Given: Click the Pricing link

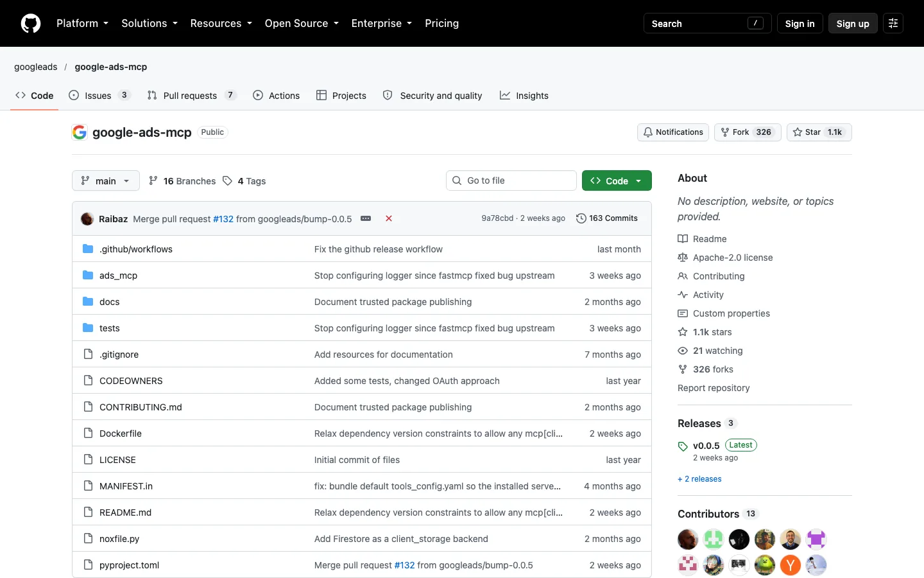Looking at the screenshot, I should (441, 23).
